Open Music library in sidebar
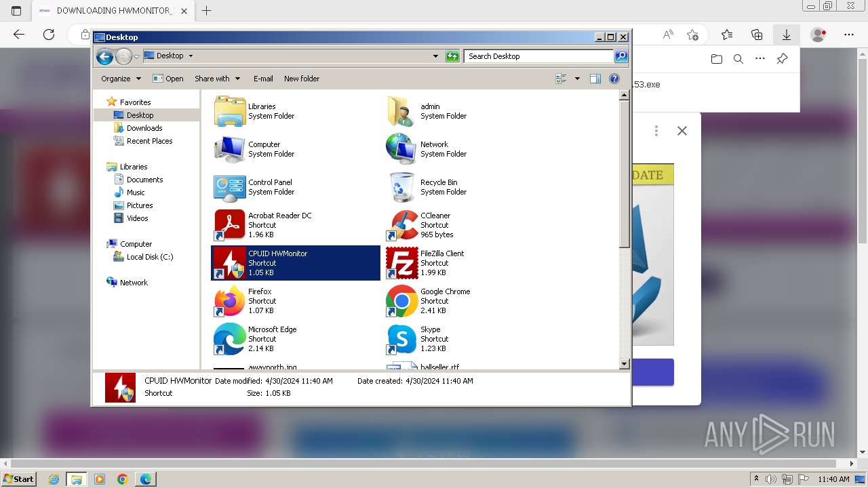This screenshot has height=488, width=868. pyautogui.click(x=136, y=192)
